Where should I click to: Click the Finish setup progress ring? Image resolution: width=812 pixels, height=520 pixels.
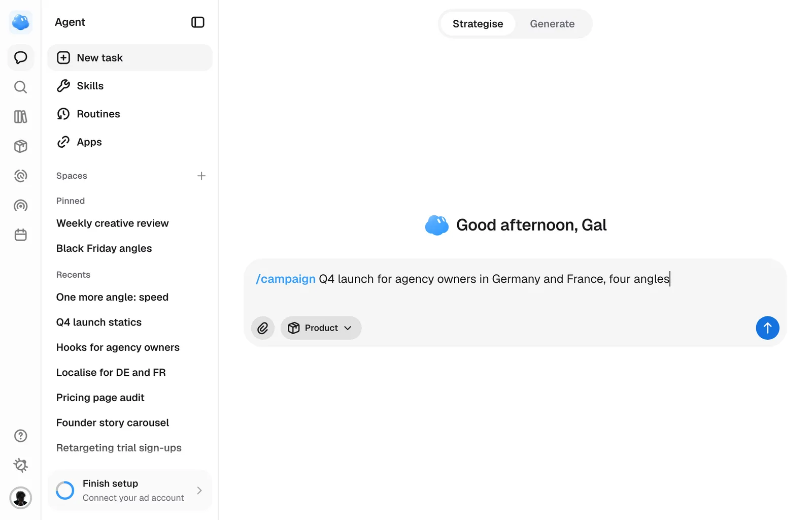pos(65,491)
